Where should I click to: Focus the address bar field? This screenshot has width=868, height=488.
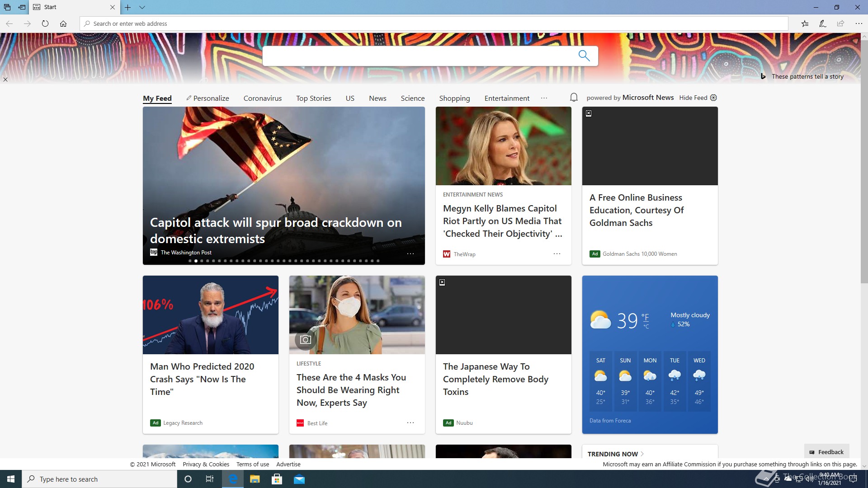pos(434,23)
